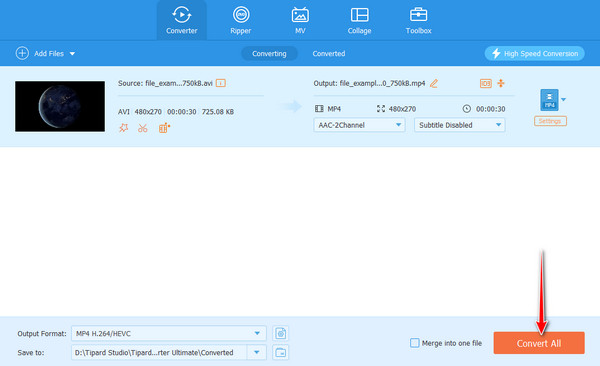Viewport: 600px width, 366px height.
Task: Click the scissors cut icon
Action: pyautogui.click(x=143, y=128)
